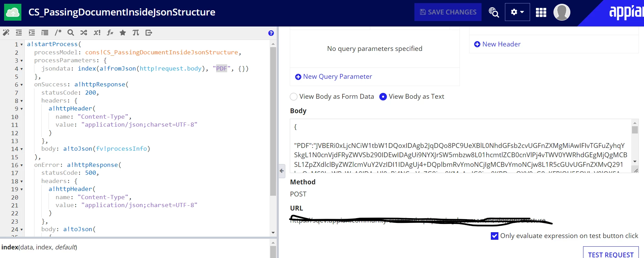Click the SAVE CHANGES button
644x258 pixels.
coord(448,12)
